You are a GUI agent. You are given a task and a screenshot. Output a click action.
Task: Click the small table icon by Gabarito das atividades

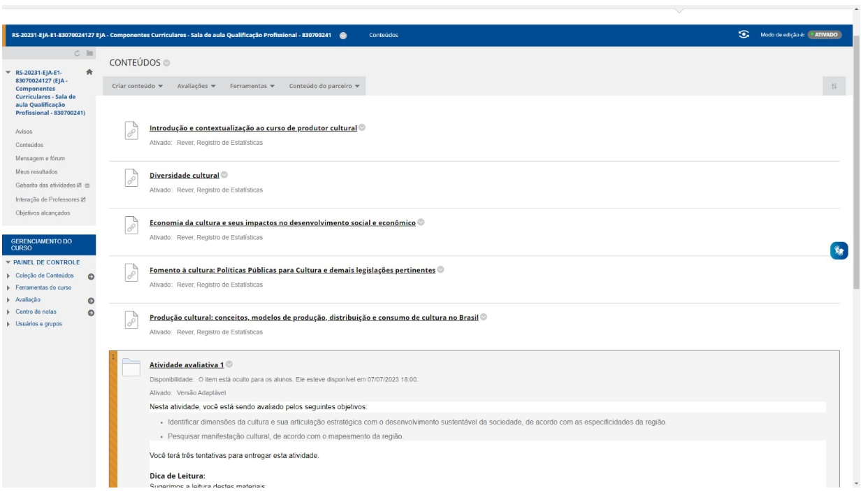87,185
